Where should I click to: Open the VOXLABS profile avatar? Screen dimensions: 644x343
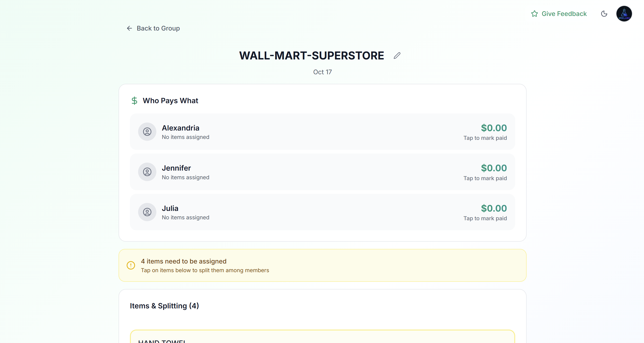pyautogui.click(x=624, y=14)
